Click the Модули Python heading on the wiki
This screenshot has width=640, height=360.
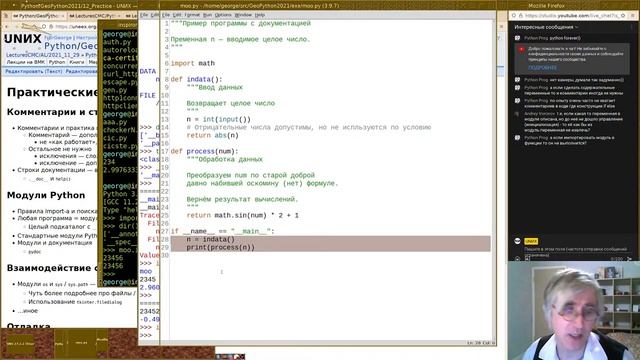click(x=46, y=195)
